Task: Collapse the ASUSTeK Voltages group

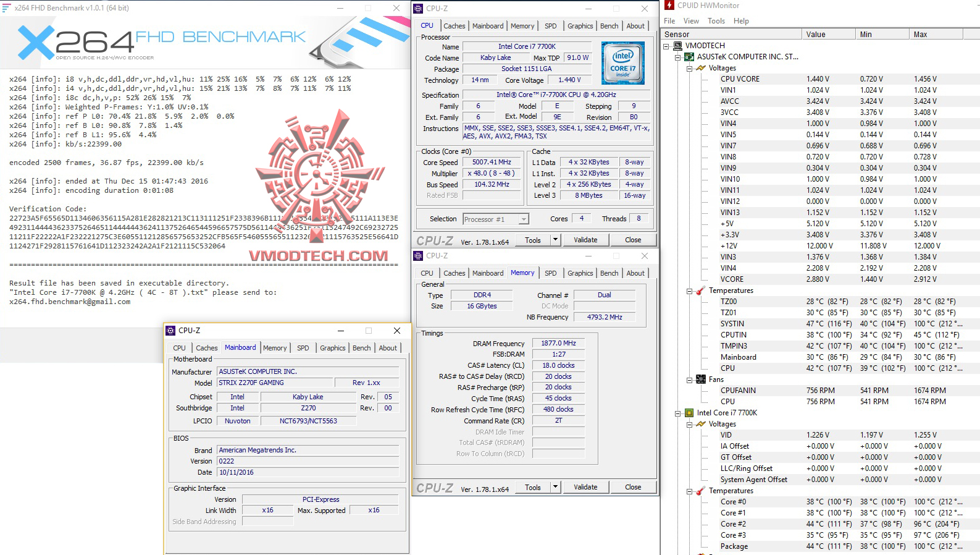Action: pyautogui.click(x=690, y=68)
